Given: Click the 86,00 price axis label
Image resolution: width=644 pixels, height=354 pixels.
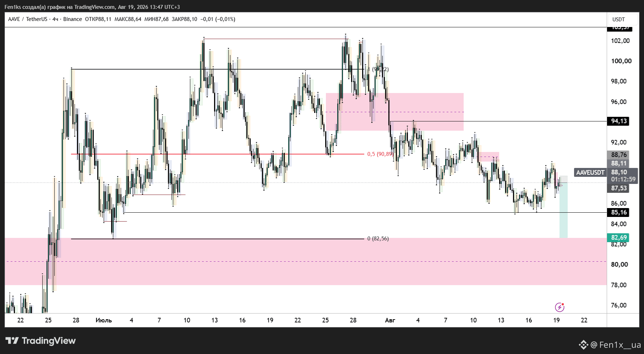Looking at the screenshot, I should coord(618,203).
